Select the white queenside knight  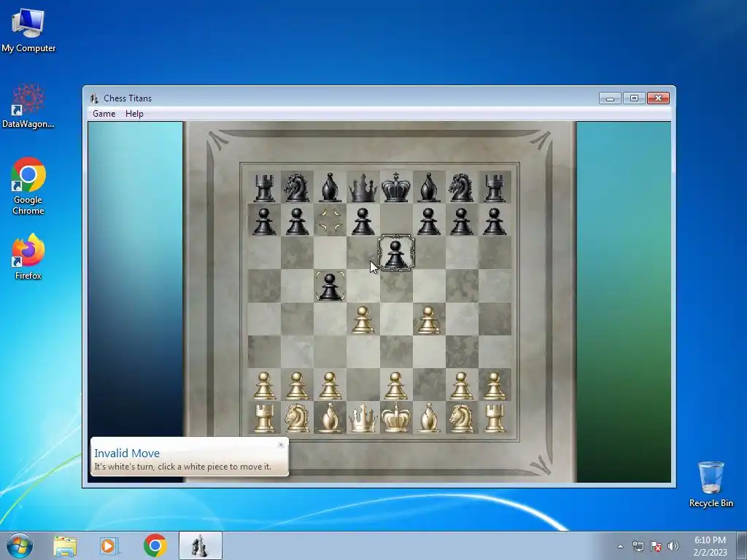(x=297, y=418)
